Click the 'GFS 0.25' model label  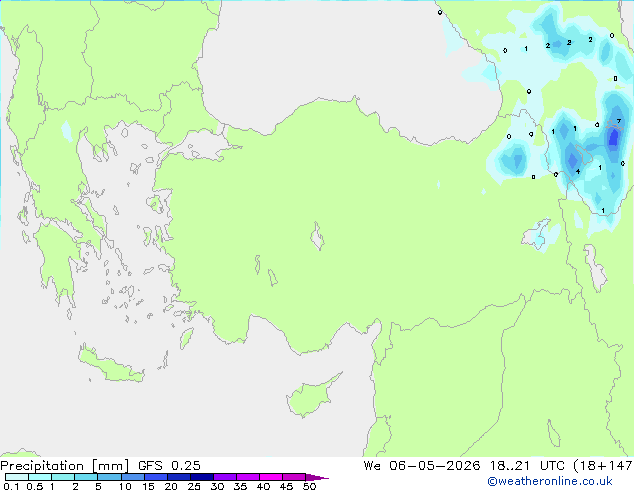point(169,466)
